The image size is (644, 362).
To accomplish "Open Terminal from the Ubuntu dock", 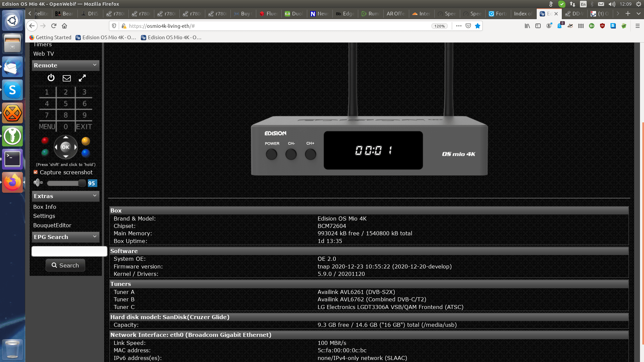I will [x=12, y=159].
